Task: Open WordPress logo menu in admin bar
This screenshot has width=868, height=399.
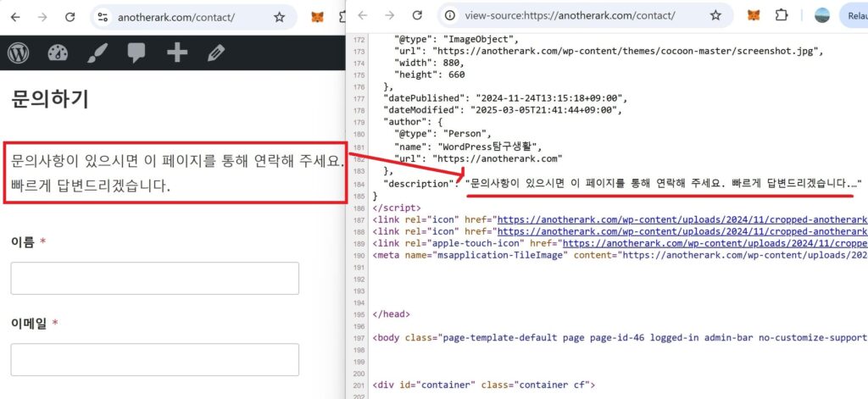Action: pos(19,53)
